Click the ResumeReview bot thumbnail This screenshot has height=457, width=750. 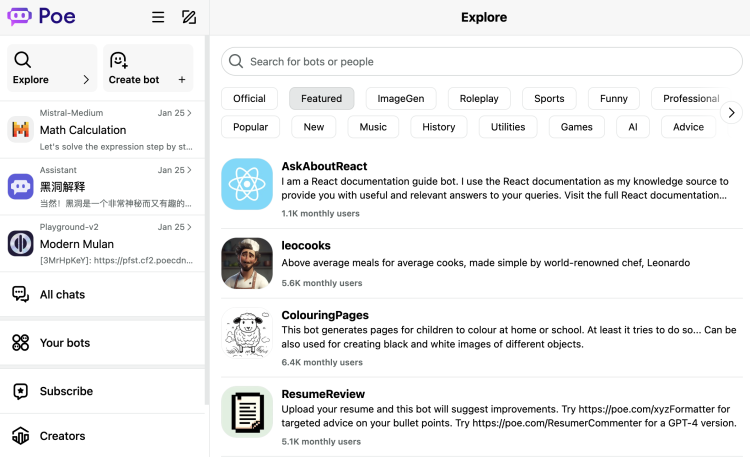(247, 411)
